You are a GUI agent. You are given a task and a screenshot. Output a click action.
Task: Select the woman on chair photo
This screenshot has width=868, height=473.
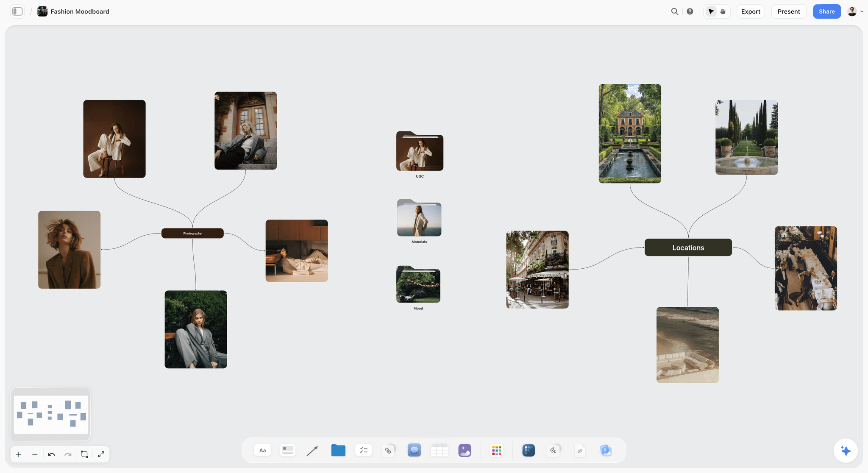[x=114, y=139]
